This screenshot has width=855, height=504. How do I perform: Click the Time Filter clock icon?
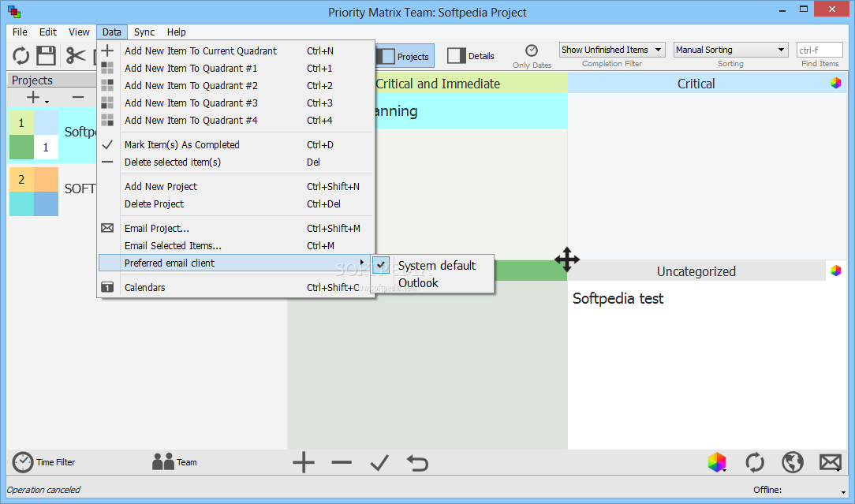tap(23, 462)
